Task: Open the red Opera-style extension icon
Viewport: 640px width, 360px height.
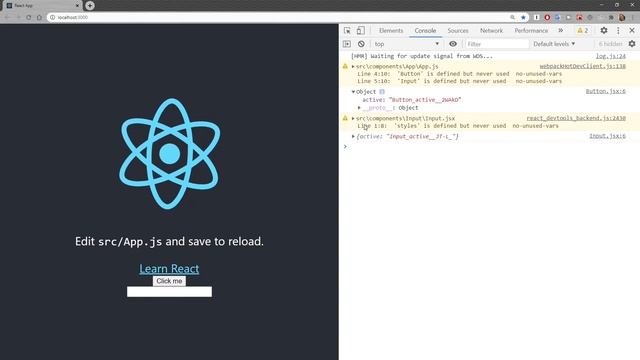Action: pos(547,18)
